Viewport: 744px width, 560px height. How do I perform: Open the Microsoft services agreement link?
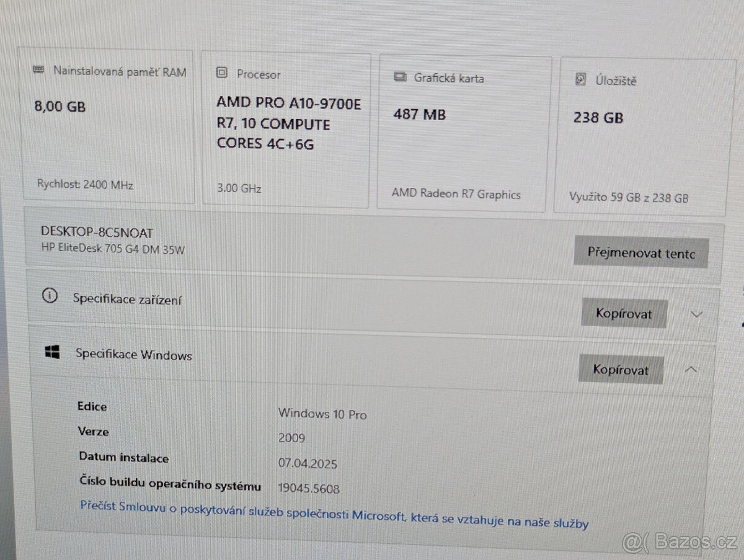[x=334, y=515]
